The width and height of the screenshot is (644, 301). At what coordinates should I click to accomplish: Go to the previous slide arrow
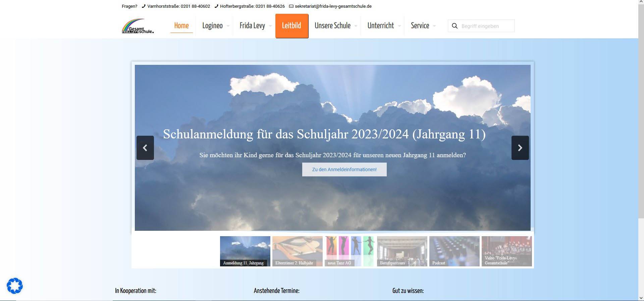tap(145, 148)
